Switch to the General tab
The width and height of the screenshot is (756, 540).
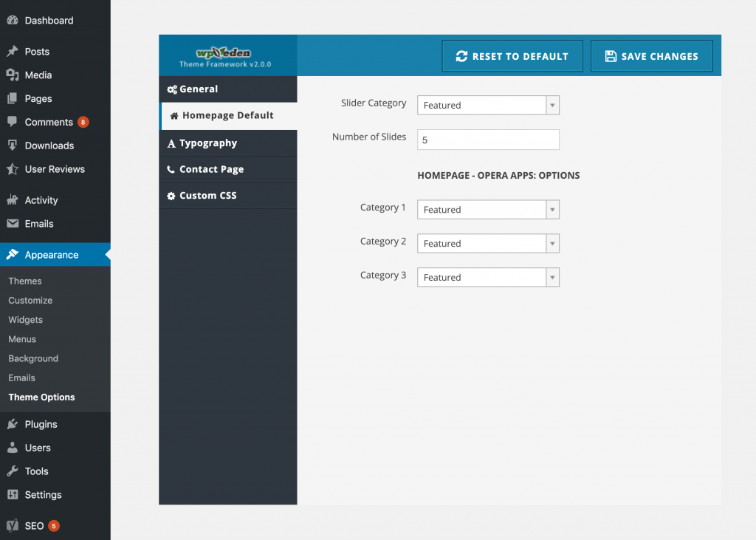[228, 89]
